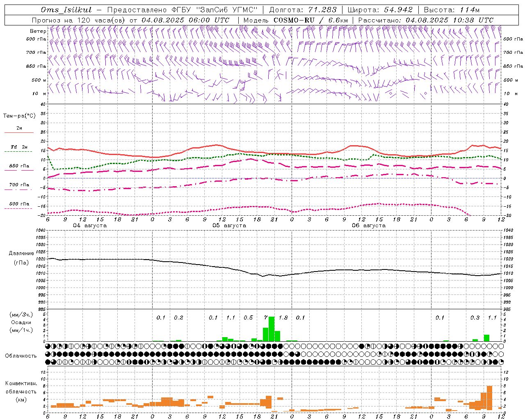Click the 1.8 precipitation total value
The image size is (525, 420).
tap(283, 317)
